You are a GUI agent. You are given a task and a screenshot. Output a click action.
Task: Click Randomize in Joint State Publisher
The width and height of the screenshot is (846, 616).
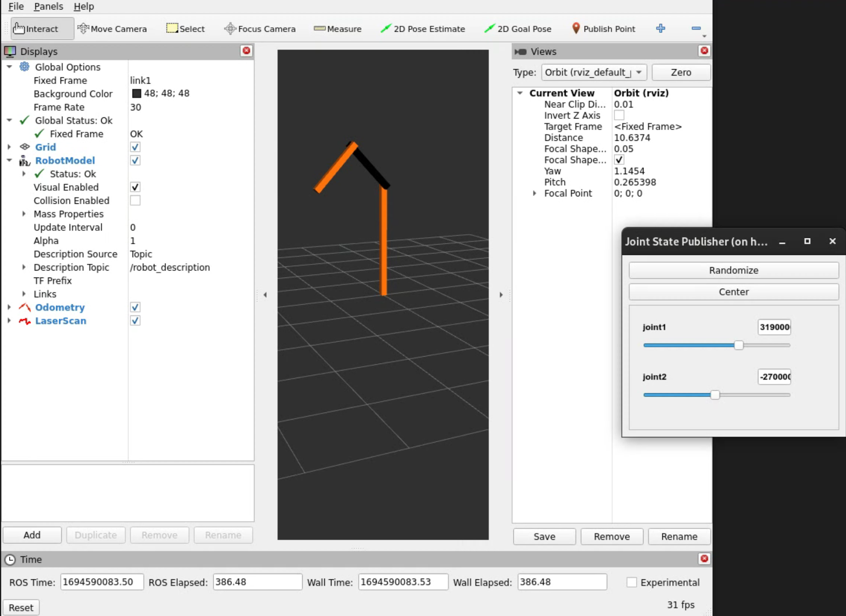click(734, 271)
